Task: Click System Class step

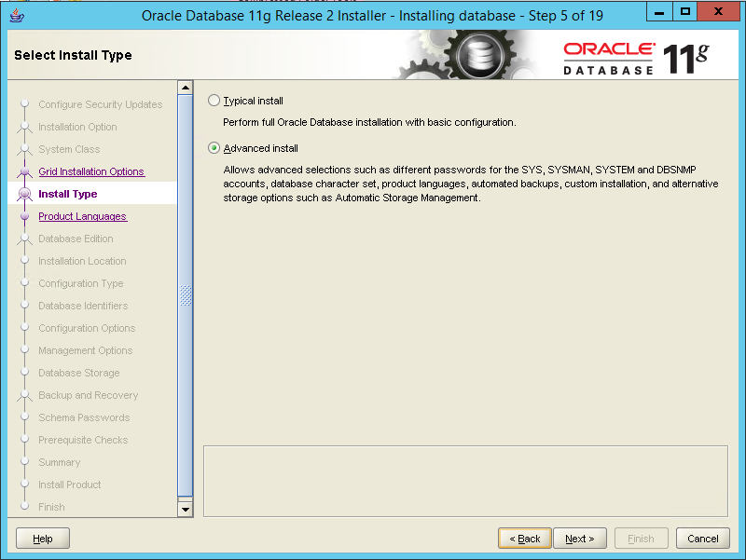Action: click(69, 149)
